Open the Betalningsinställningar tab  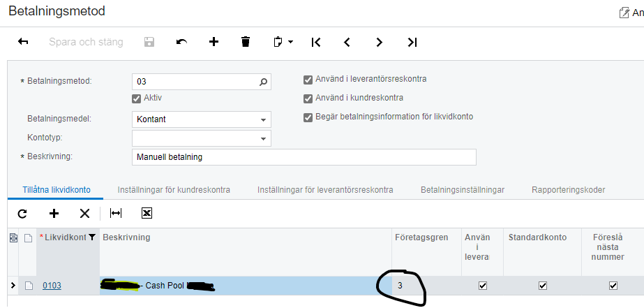click(x=463, y=190)
